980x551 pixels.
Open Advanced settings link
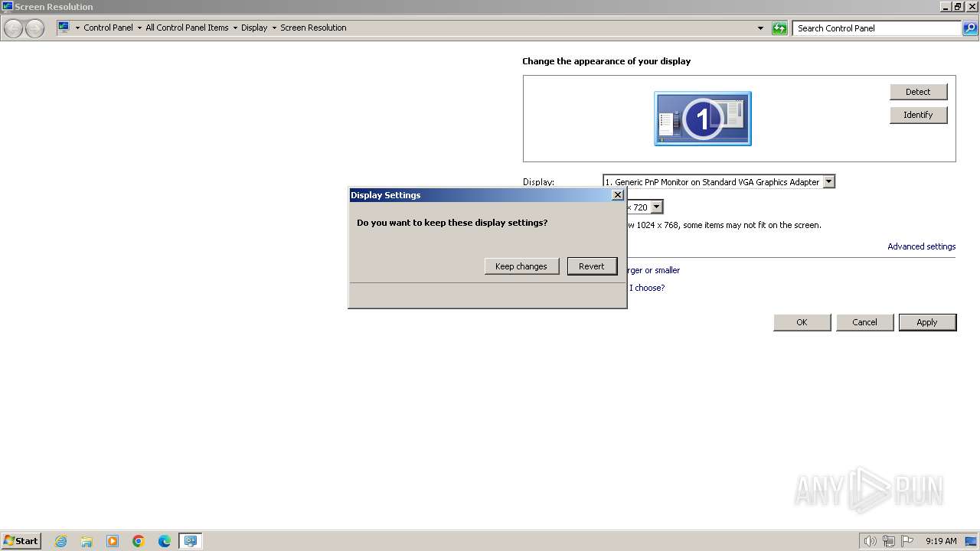921,246
